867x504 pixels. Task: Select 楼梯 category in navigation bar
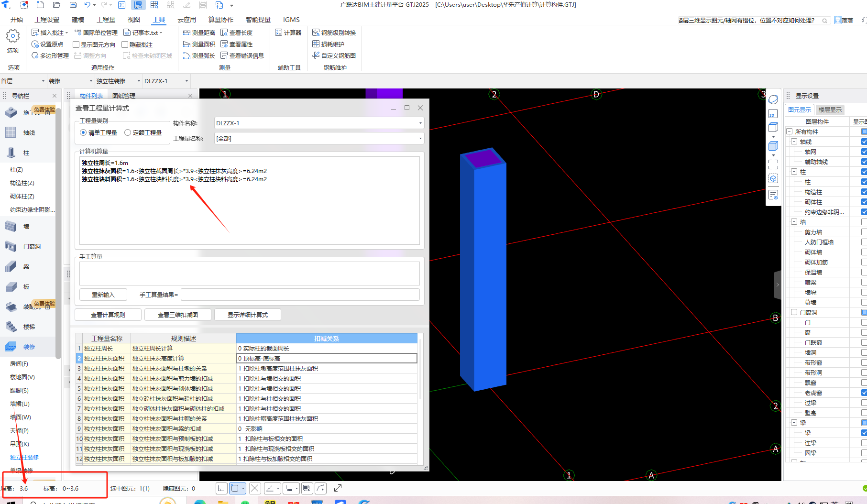pos(29,327)
